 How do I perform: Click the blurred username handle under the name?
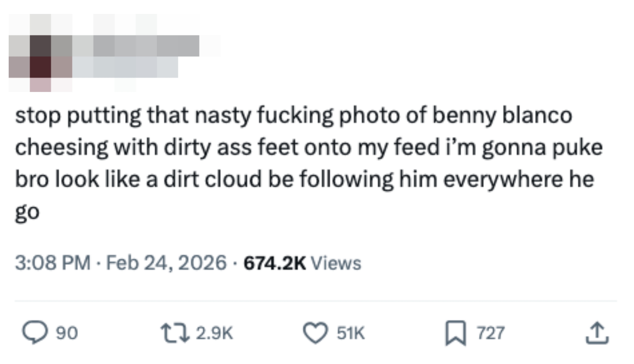(125, 67)
